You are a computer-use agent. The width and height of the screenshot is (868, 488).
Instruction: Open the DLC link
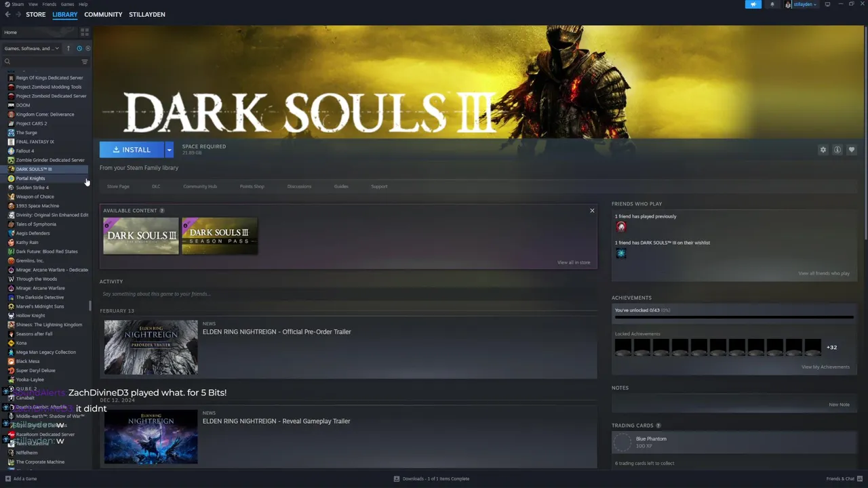click(x=156, y=186)
